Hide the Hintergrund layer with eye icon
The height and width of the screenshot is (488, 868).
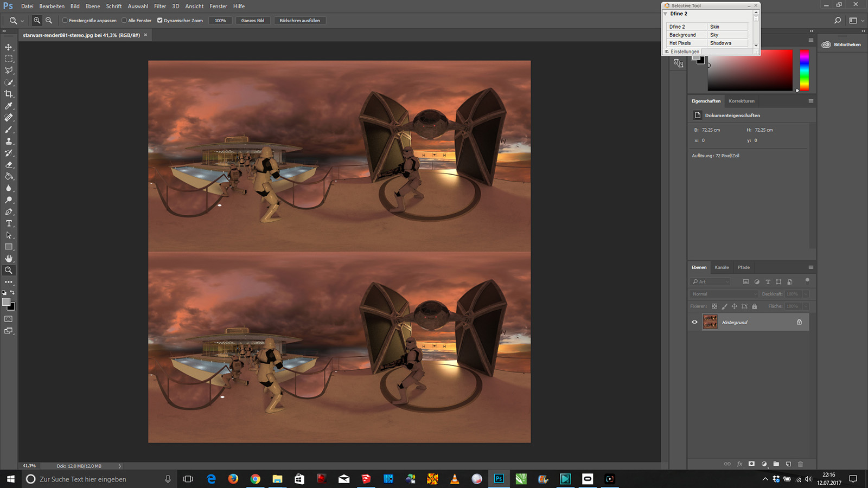[x=694, y=322]
